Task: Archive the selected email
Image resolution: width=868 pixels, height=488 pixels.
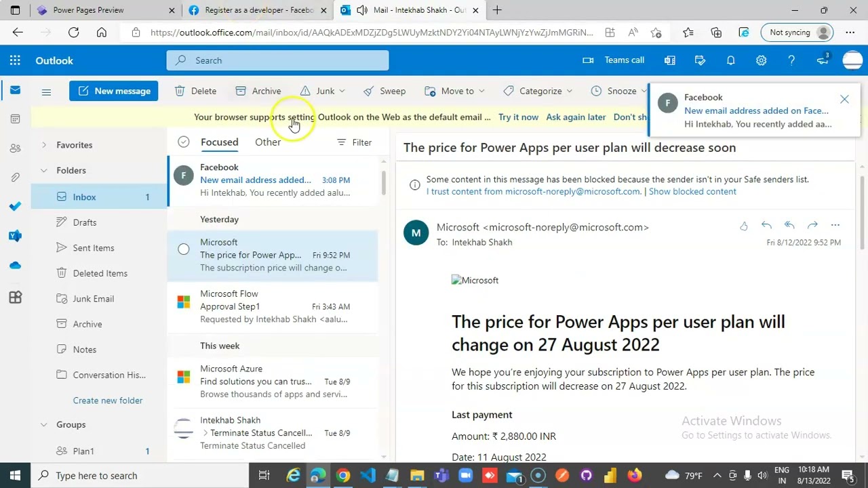Action: (x=258, y=91)
